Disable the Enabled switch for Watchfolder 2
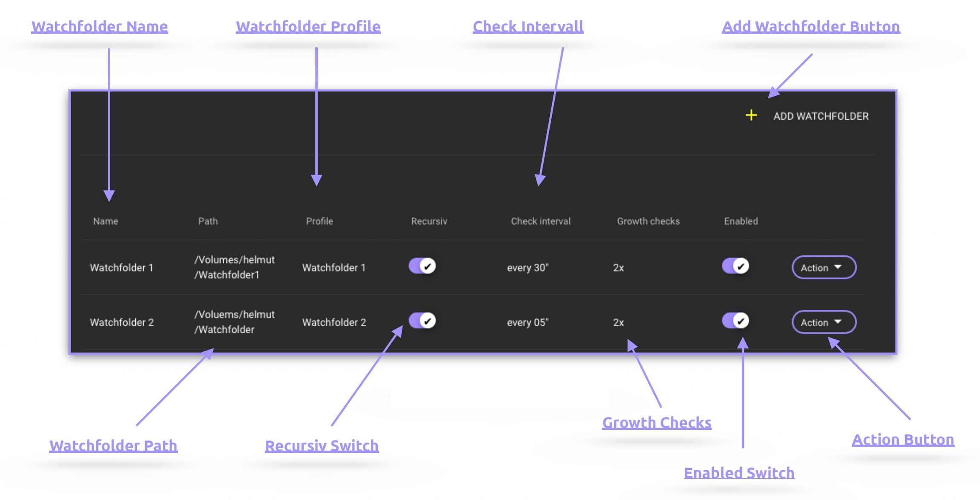Image resolution: width=980 pixels, height=500 pixels. 735,321
